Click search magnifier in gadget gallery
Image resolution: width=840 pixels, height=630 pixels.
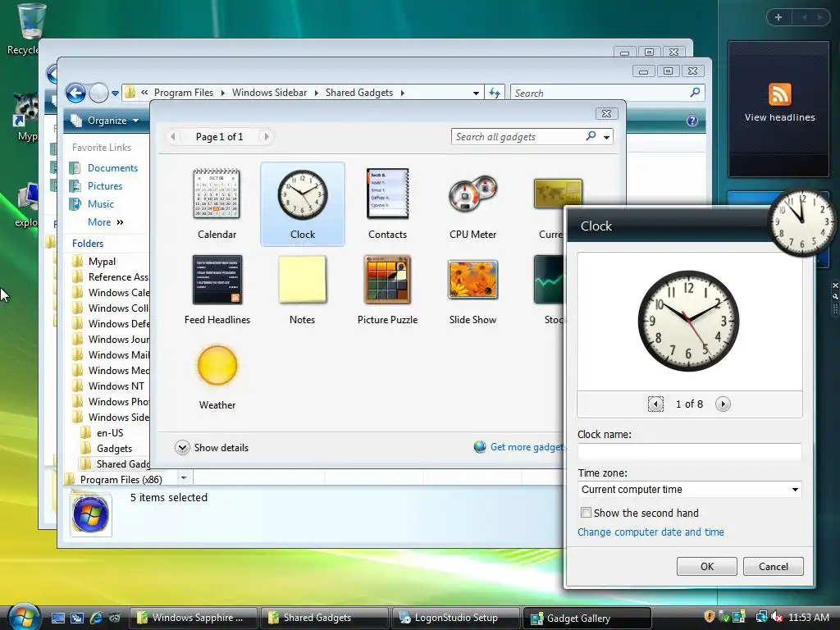(591, 136)
